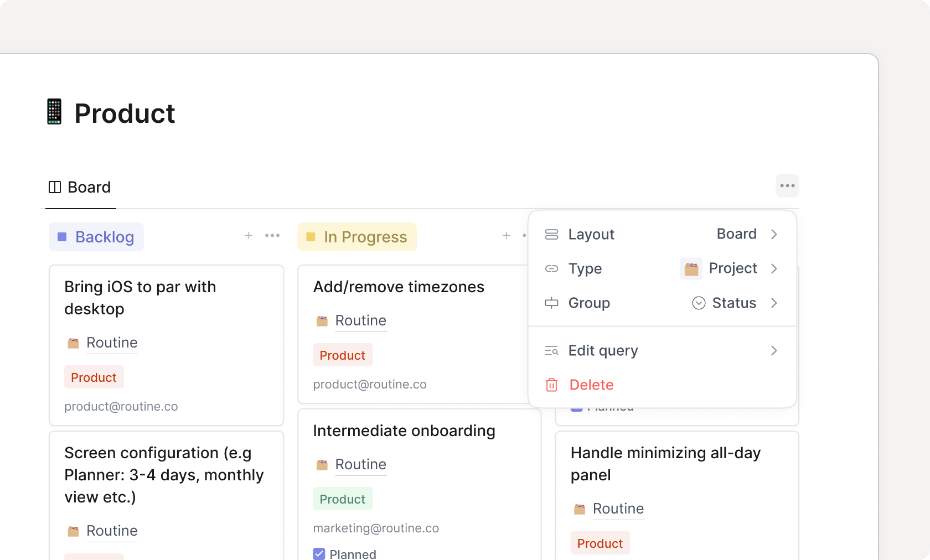Viewport: 930px width, 560px height.
Task: Click the Backlog status label
Action: click(x=96, y=237)
